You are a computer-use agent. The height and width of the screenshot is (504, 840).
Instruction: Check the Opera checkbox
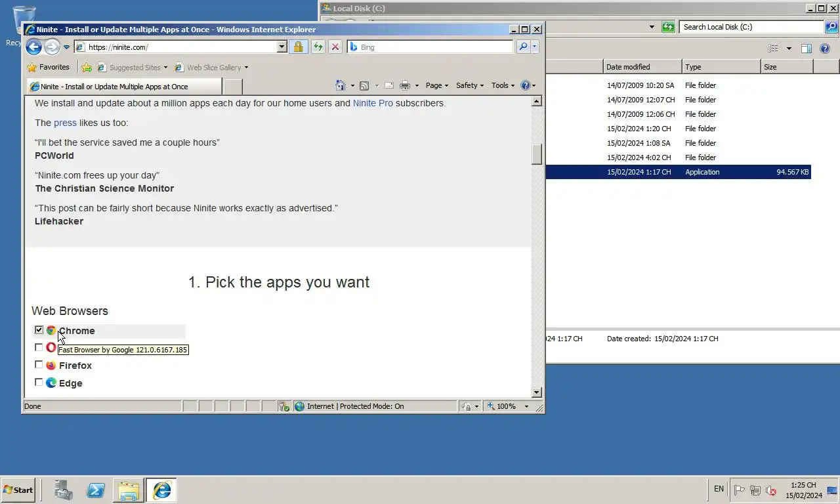point(39,347)
